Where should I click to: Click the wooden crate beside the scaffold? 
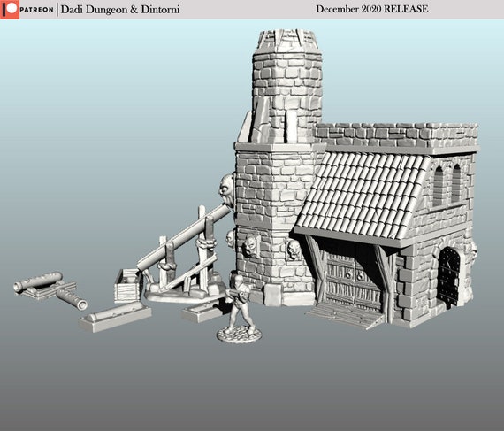(127, 286)
